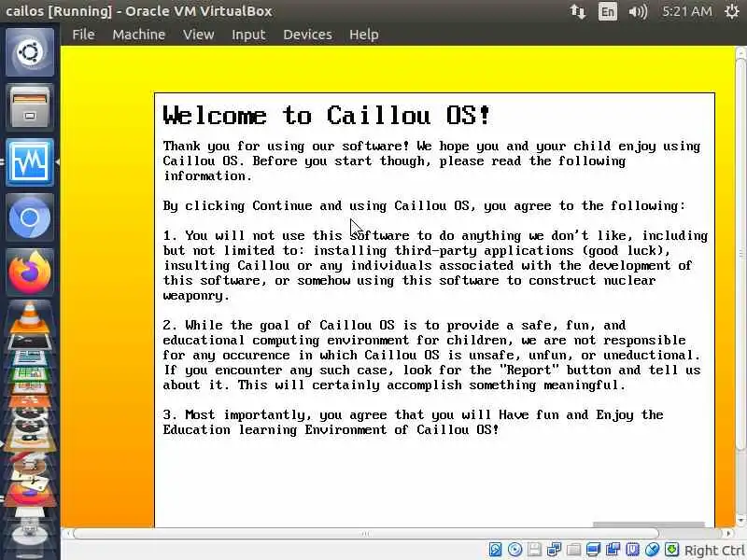Open LibreOffice Calc spreadsheet launcher
The height and width of the screenshot is (560, 747).
pyautogui.click(x=30, y=374)
